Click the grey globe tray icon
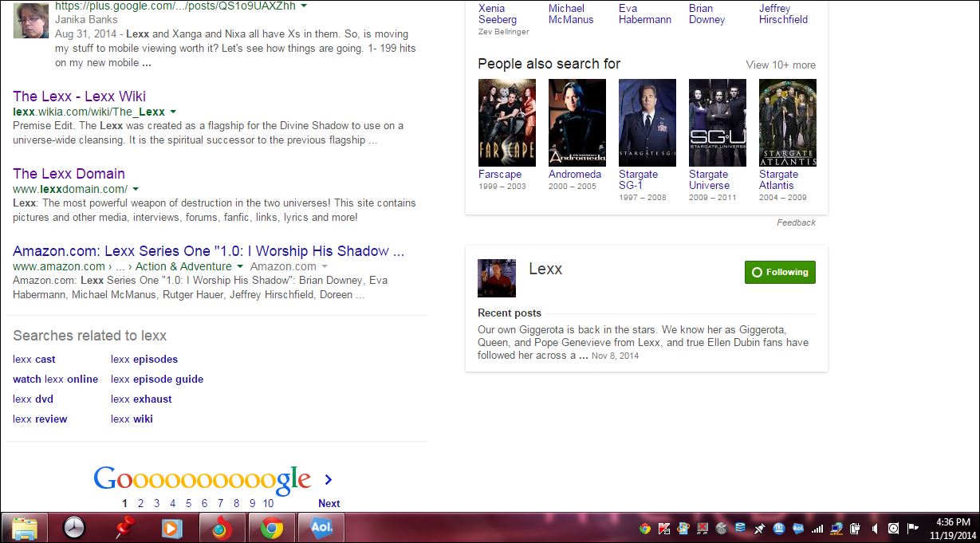This screenshot has height=543, width=980. pos(722,529)
